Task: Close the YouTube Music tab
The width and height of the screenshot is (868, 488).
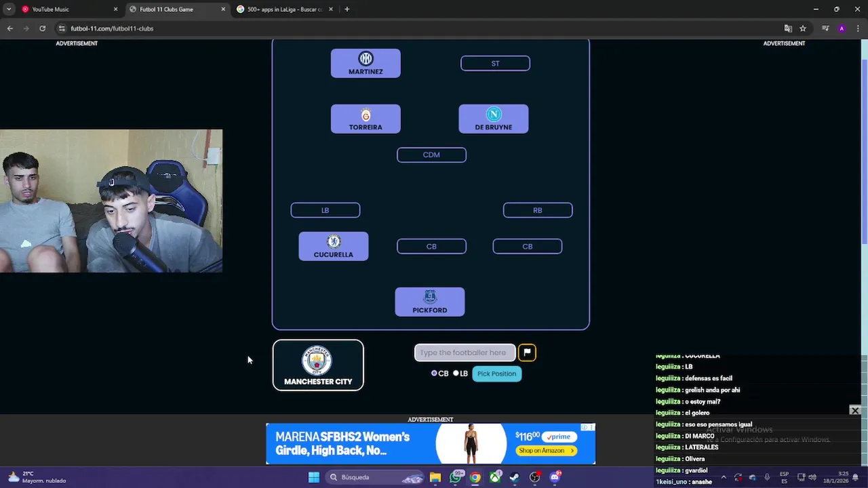Action: (x=115, y=9)
